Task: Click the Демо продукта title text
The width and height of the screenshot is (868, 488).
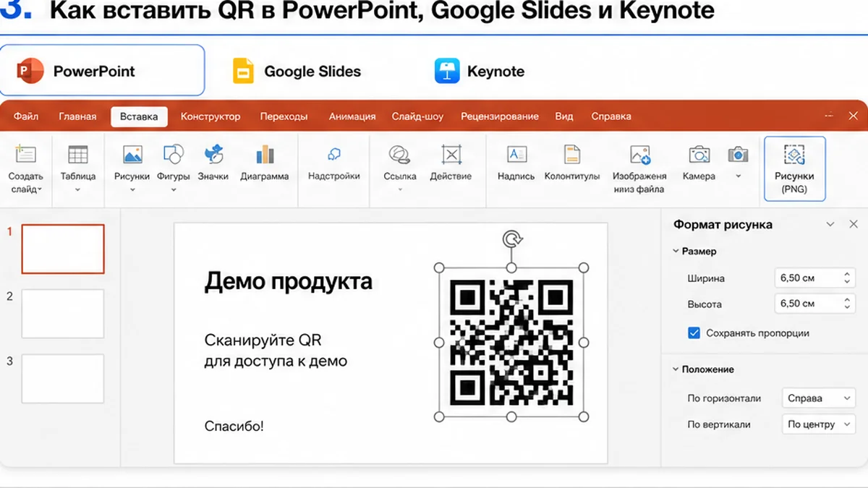Action: point(288,281)
